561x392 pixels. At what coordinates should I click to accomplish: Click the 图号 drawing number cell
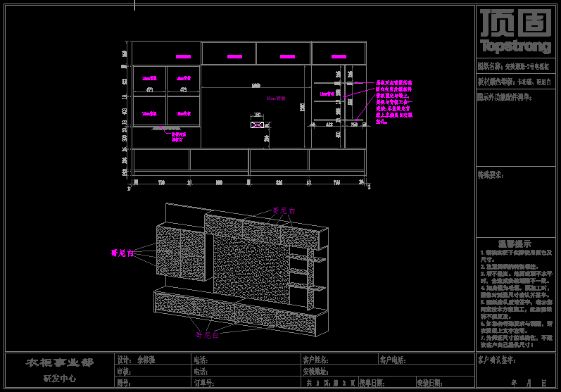click(153, 382)
